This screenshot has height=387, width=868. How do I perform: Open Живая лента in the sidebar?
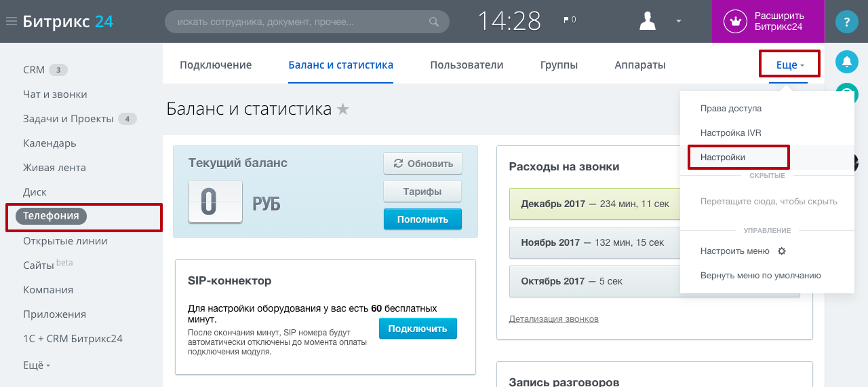(54, 168)
